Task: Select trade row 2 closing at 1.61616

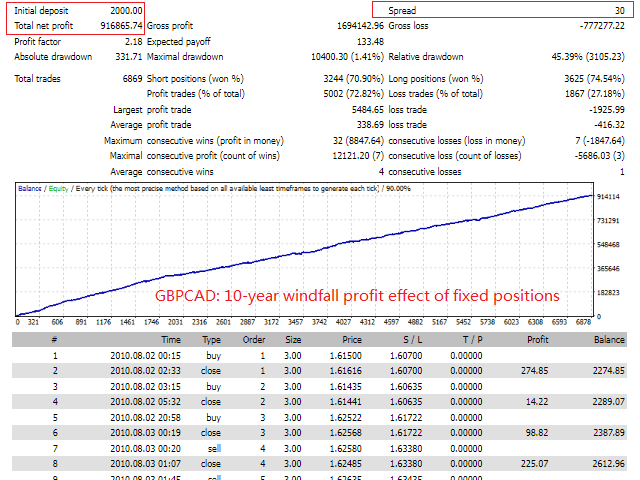Action: click(319, 371)
